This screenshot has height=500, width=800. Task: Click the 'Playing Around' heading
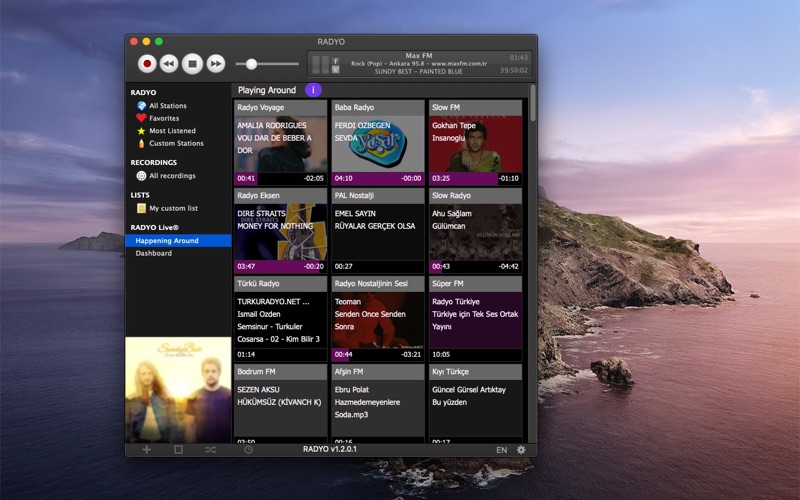[x=267, y=90]
